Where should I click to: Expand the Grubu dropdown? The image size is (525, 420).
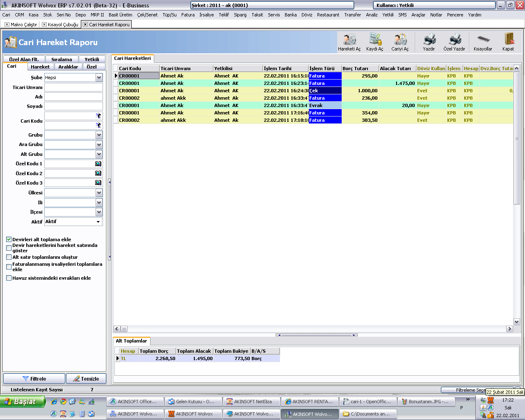click(99, 135)
